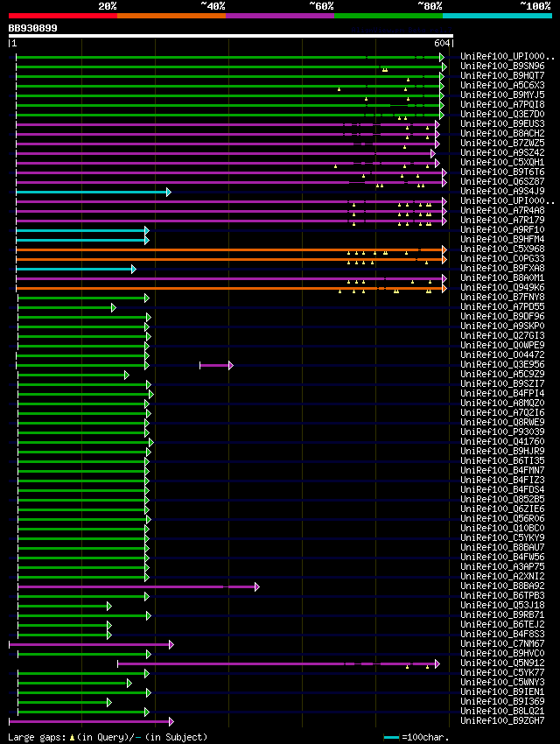Viewport: 560px width, 744px height.
Task: Select the UniRef100_B9MYJ5 label
Action: tap(502, 95)
